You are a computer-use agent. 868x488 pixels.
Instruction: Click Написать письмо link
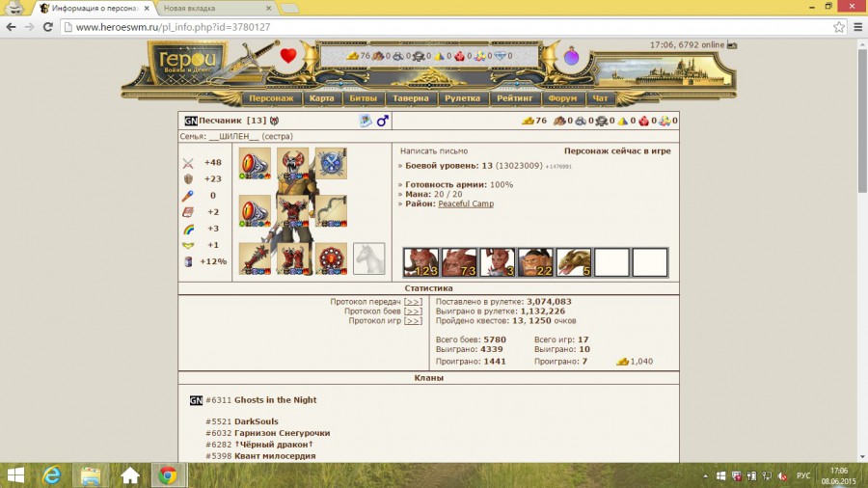point(434,151)
